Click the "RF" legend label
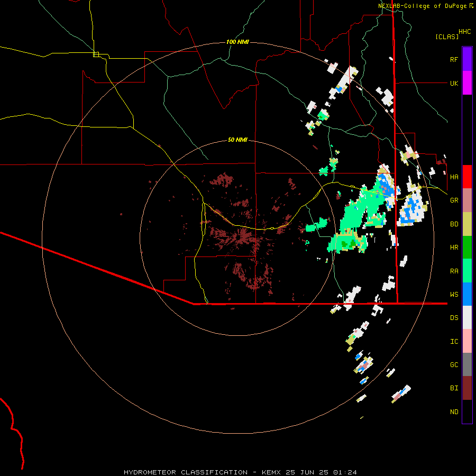The height and width of the screenshot is (476, 476). [x=454, y=60]
